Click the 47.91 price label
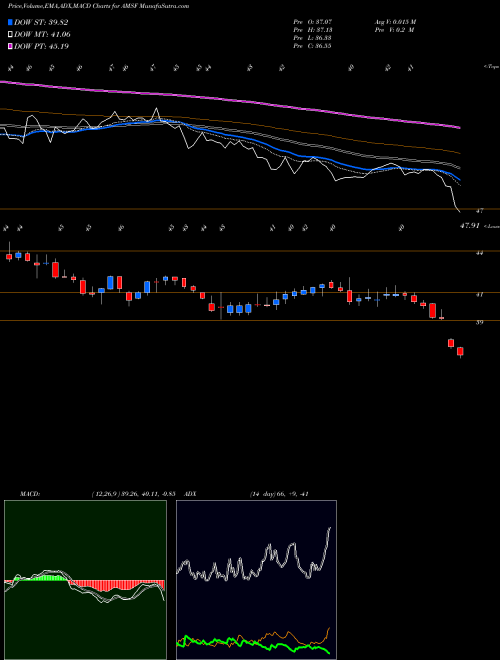 (x=470, y=226)
